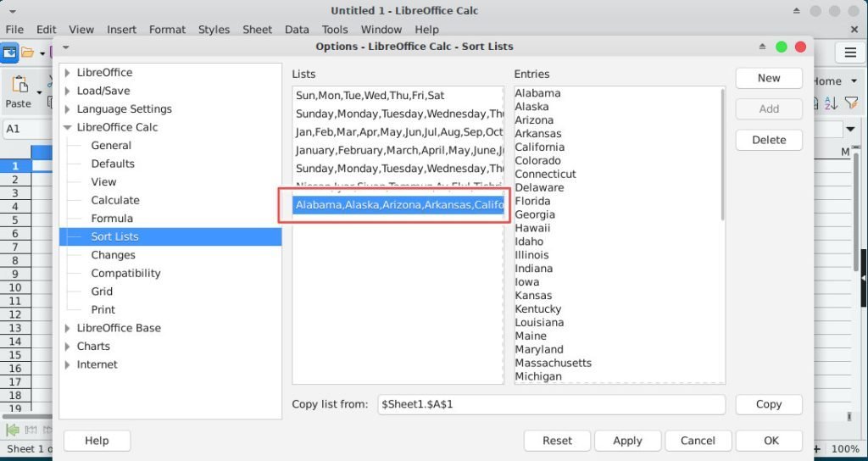
Task: Select View in options tree
Action: coord(103,182)
